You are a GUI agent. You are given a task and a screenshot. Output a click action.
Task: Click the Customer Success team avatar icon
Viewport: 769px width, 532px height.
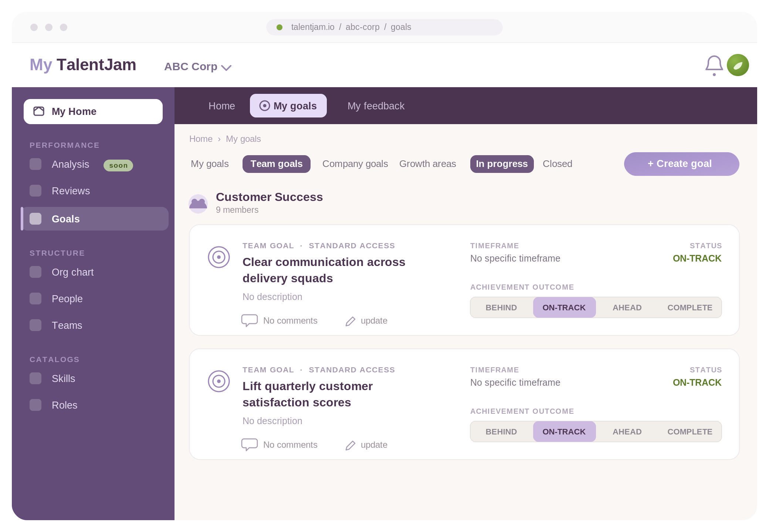click(x=198, y=204)
